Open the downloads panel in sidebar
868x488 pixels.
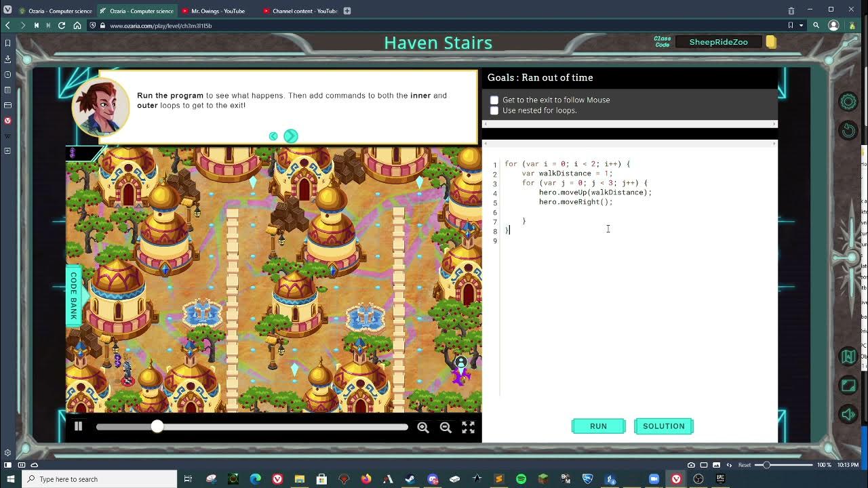pos(7,59)
